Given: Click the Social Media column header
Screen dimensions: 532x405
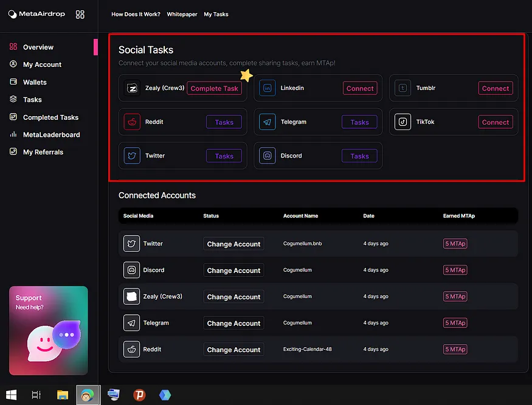Looking at the screenshot, I should 139,216.
